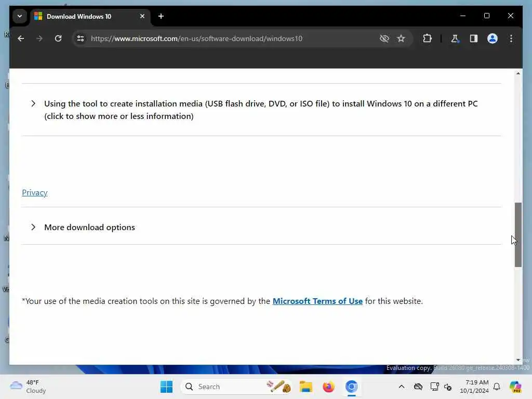The image size is (532, 399).
Task: Open the tab search dropdown arrow
Action: [x=20, y=16]
